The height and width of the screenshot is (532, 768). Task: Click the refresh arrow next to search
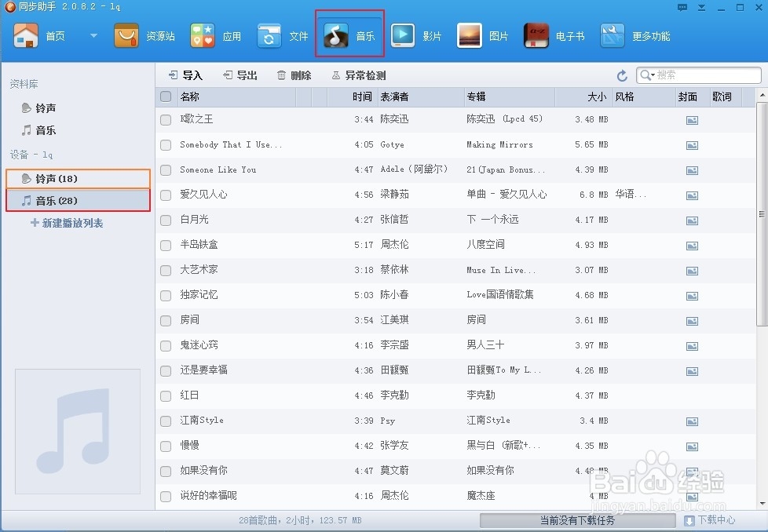(x=622, y=75)
